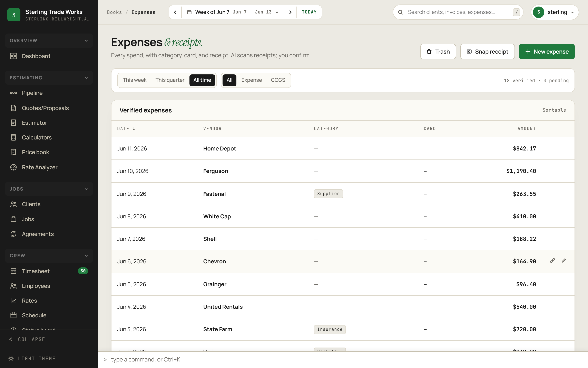Go to the previous week
588x368 pixels.
[175, 12]
